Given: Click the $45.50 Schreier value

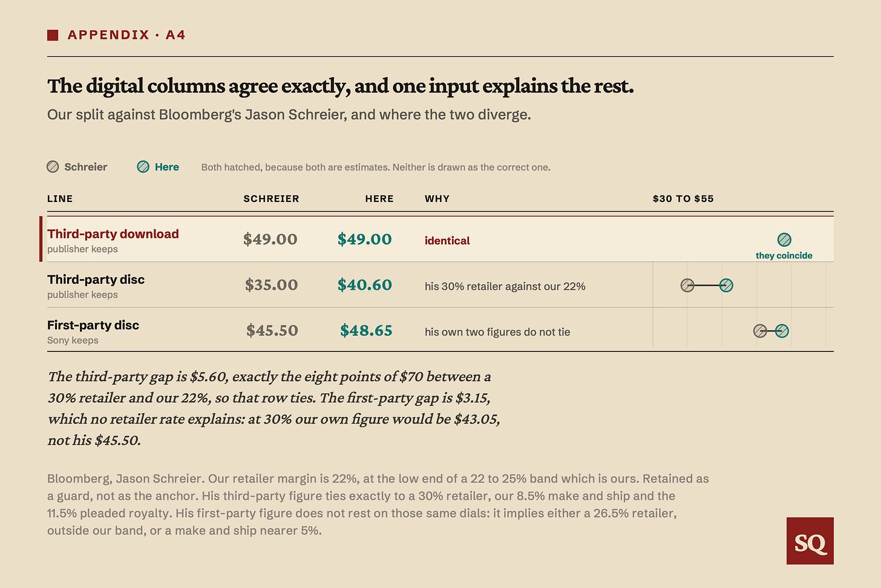Looking at the screenshot, I should point(272,330).
